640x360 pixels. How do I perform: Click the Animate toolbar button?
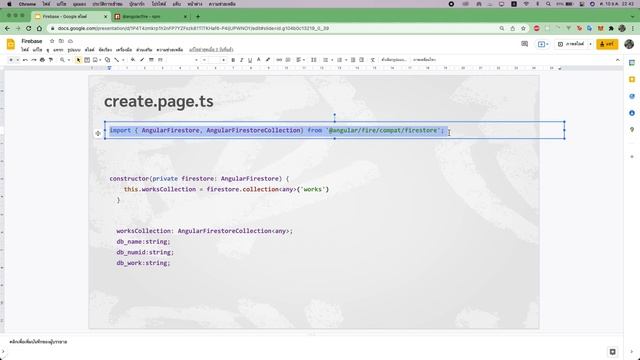coord(424,60)
